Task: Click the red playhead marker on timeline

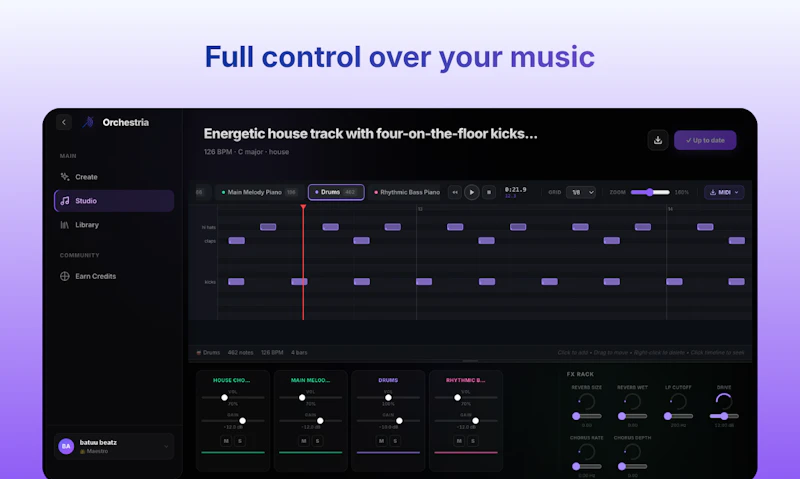Action: pos(303,207)
